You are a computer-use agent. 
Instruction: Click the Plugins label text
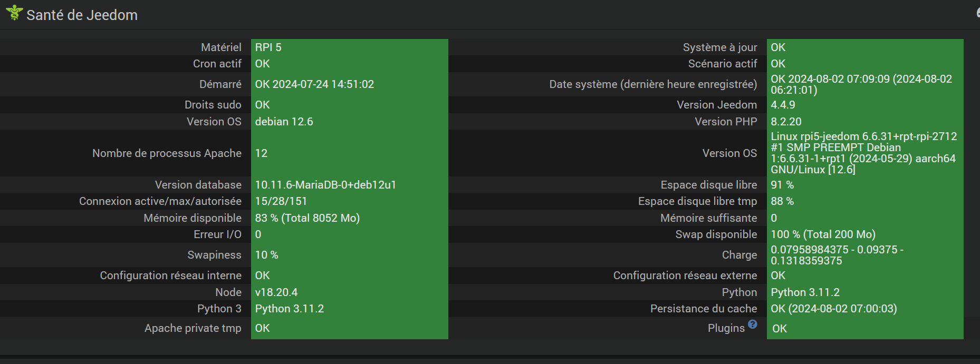726,328
